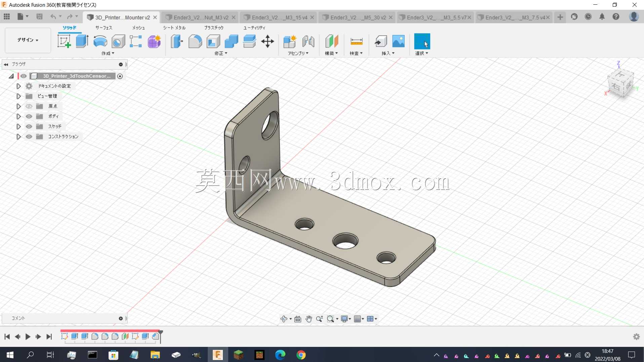Expand ドキュメントの設定 node

[x=18, y=86]
